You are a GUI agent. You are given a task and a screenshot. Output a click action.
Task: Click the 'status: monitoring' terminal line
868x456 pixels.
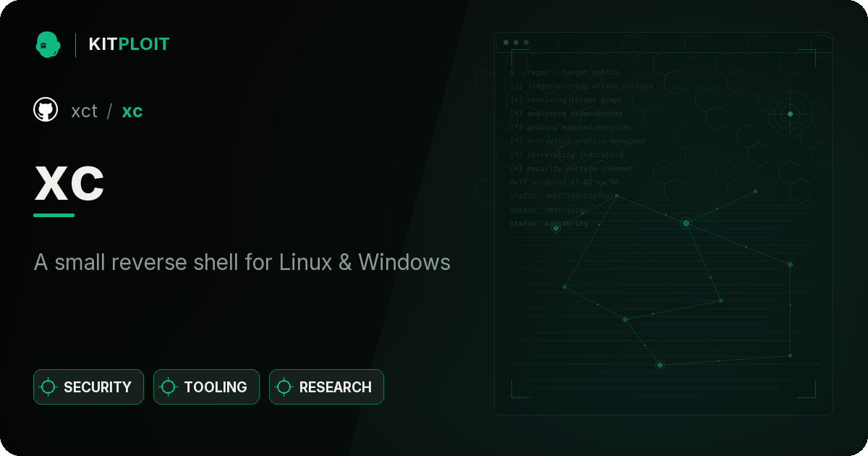(x=549, y=224)
